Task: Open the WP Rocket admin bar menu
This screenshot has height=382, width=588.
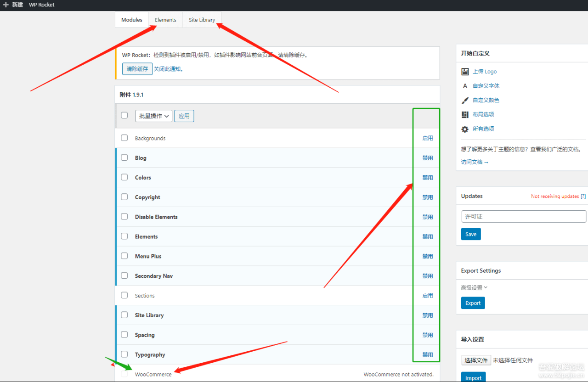Action: point(42,5)
